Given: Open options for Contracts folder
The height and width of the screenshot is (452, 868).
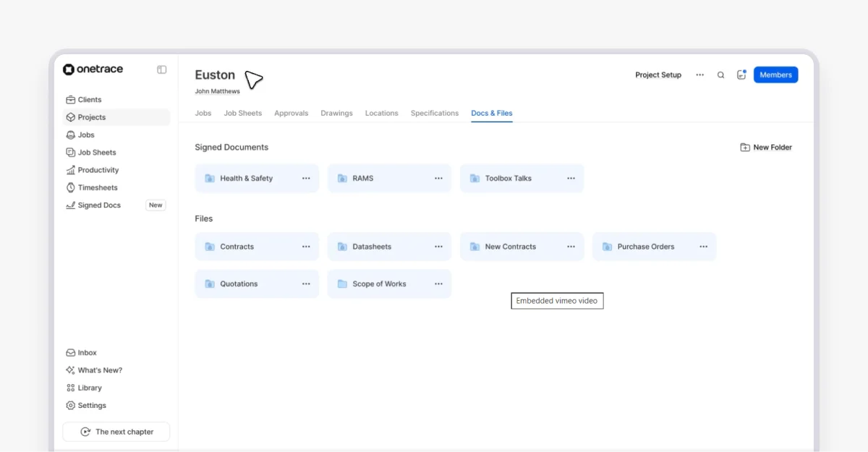Looking at the screenshot, I should 306,247.
